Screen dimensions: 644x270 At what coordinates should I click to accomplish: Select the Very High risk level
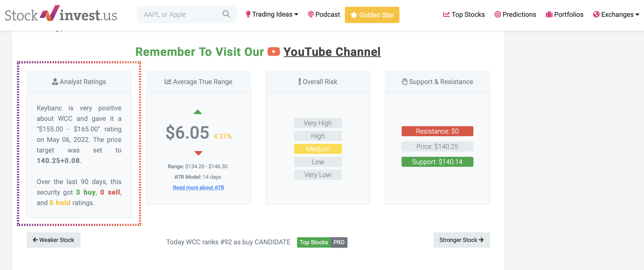(318, 123)
